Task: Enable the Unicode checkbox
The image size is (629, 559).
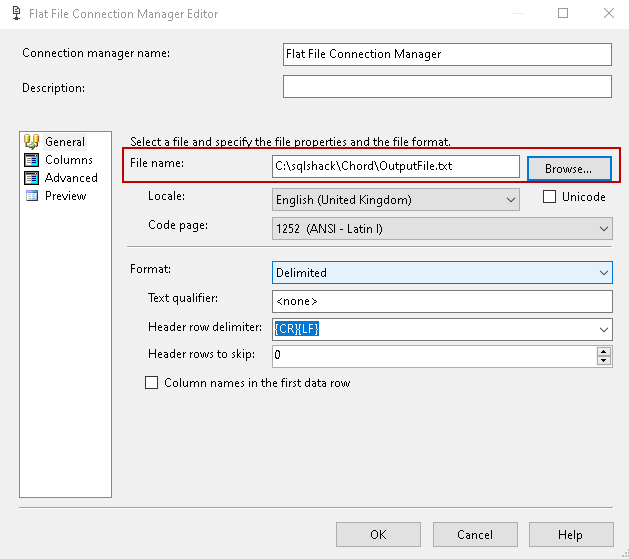Action: pos(549,197)
